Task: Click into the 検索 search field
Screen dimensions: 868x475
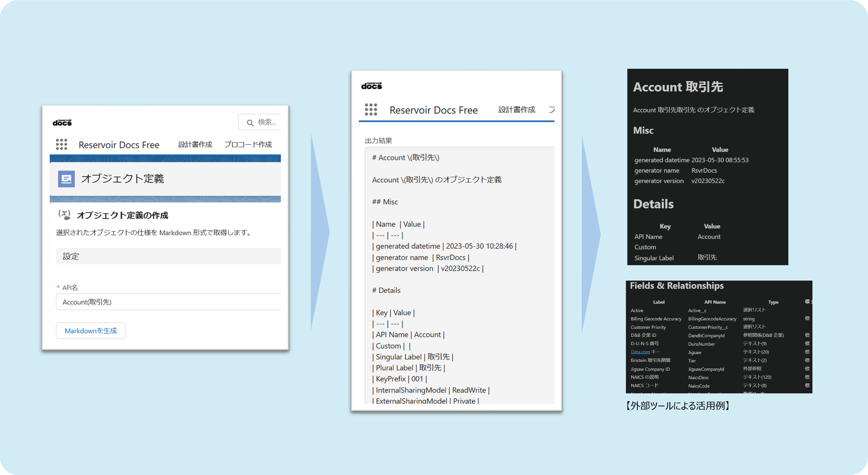Action: point(267,122)
